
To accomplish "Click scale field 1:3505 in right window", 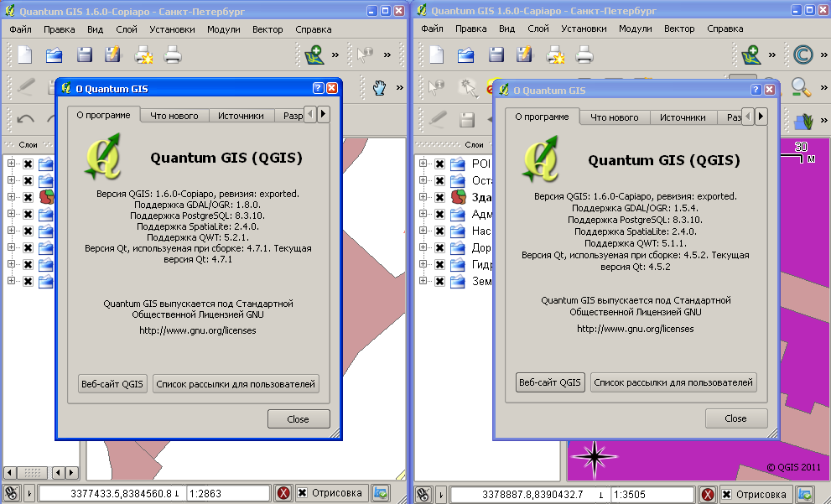I will (x=652, y=495).
